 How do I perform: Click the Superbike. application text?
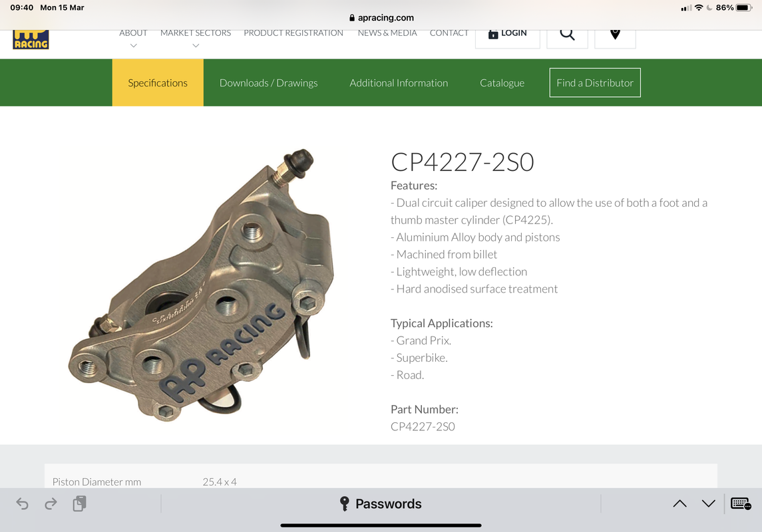click(x=419, y=358)
